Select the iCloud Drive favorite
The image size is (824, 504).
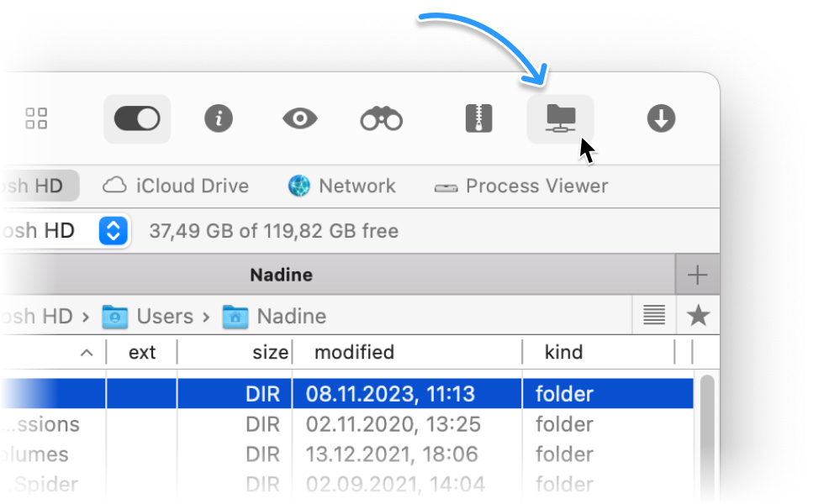pos(176,186)
